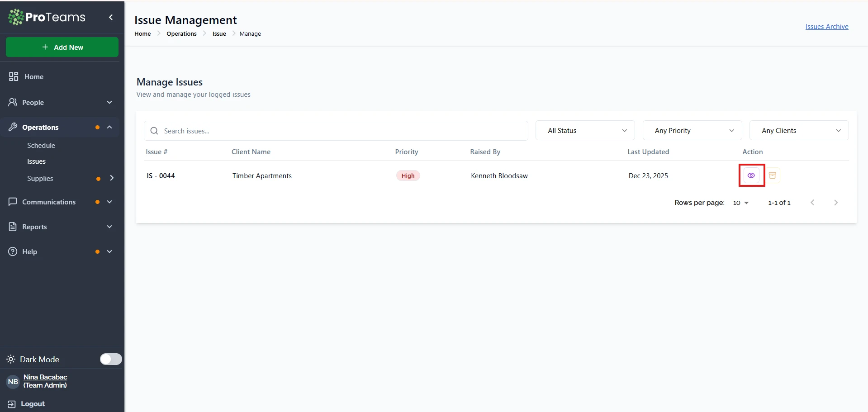This screenshot has width=868, height=412.
Task: Toggle the Dark Mode switch
Action: tap(111, 359)
